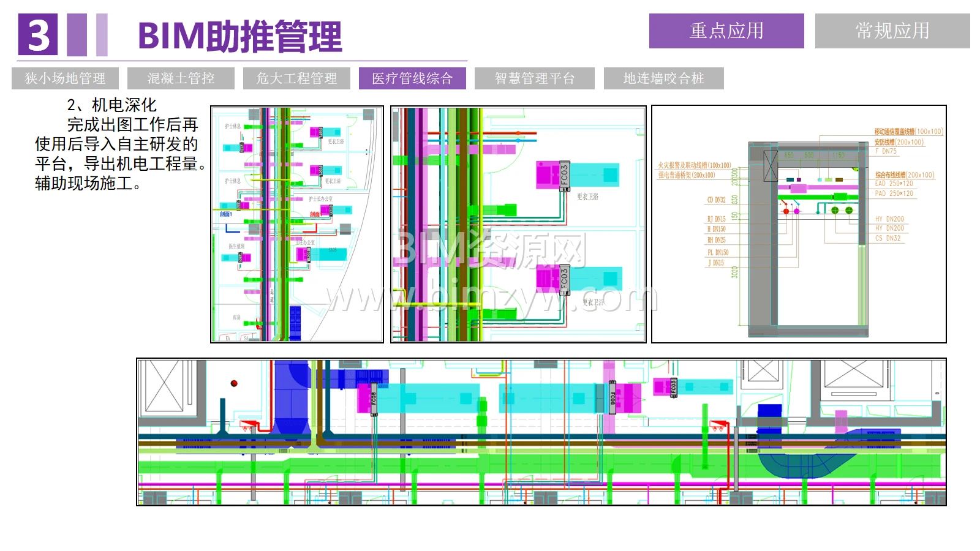
Task: Click the 重点应用 purple button
Action: coord(726,31)
